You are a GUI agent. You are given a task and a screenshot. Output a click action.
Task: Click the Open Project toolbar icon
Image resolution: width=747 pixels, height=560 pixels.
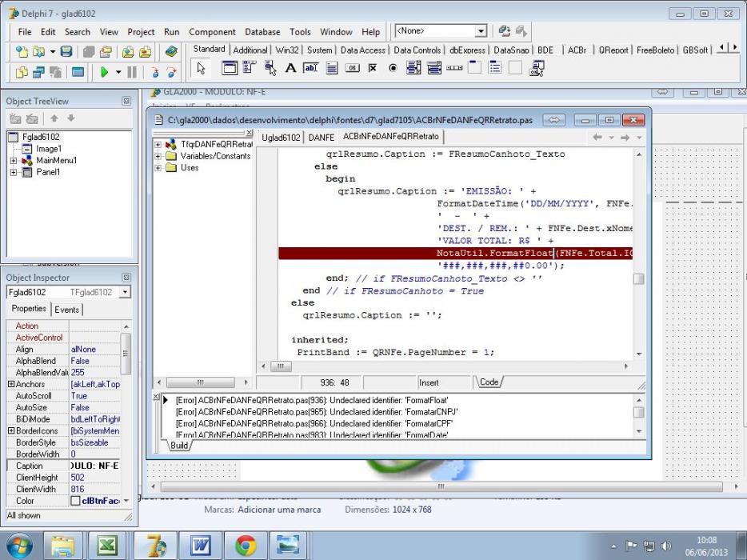[x=106, y=51]
